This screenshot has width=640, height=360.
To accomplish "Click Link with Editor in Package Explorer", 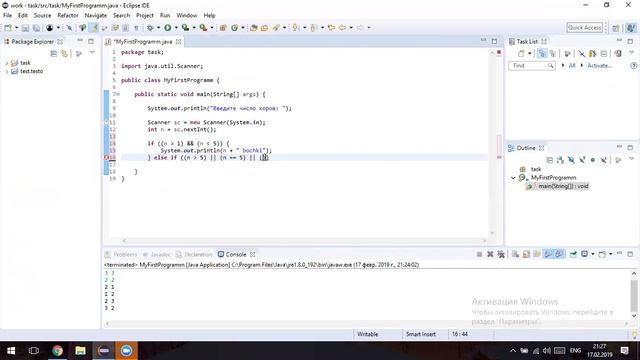I will pyautogui.click(x=64, y=53).
